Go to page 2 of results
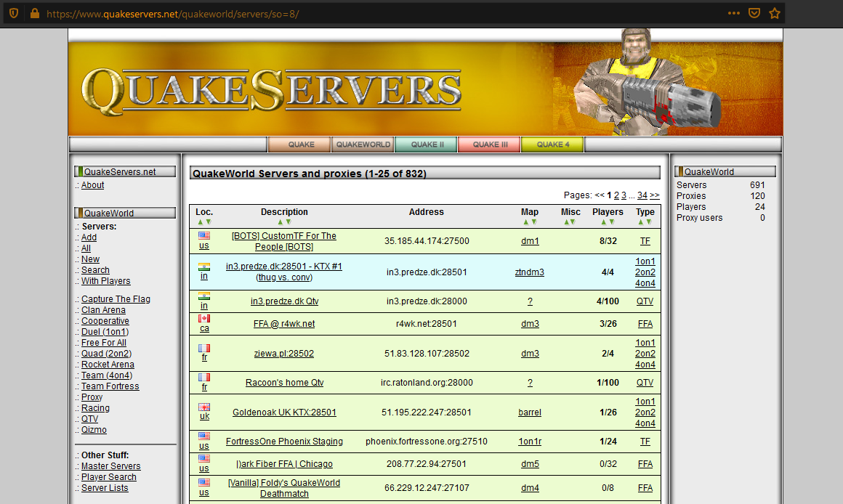The height and width of the screenshot is (504, 843). point(617,195)
